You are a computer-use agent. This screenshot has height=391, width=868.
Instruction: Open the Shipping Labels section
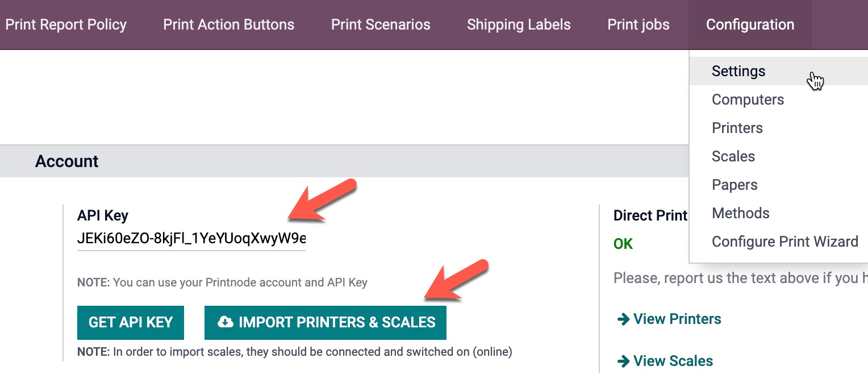pyautogui.click(x=518, y=24)
